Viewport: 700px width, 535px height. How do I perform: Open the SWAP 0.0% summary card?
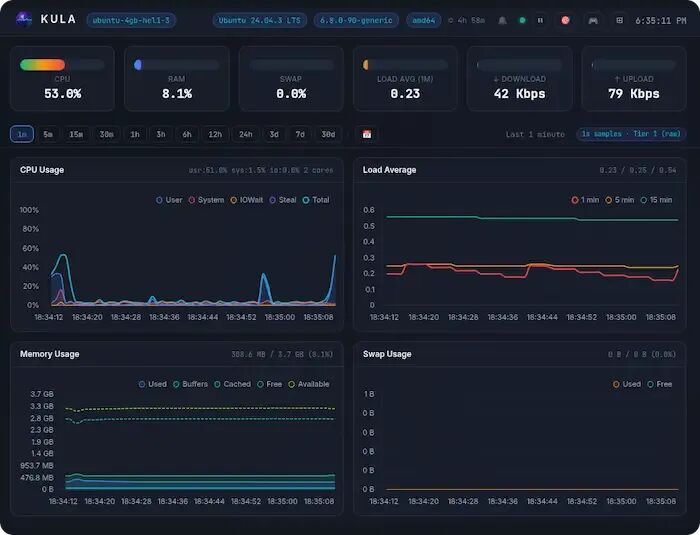291,79
